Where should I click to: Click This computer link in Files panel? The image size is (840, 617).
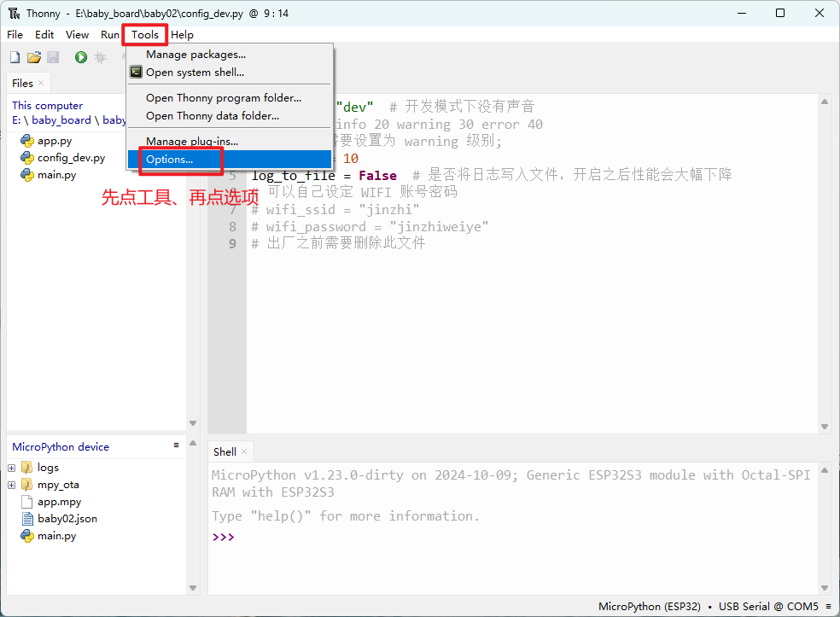48,106
